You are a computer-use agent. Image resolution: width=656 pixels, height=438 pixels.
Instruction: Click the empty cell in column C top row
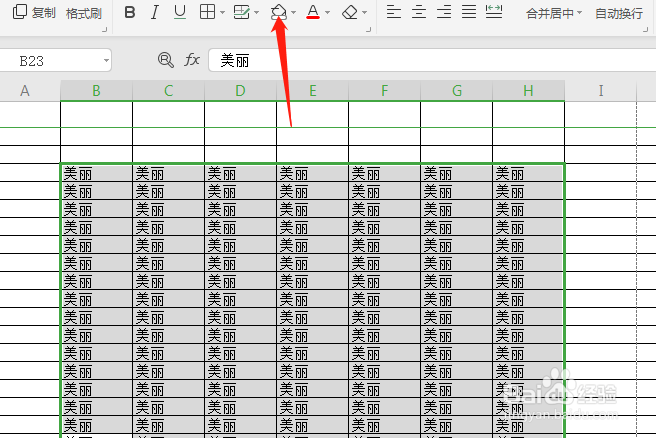[168, 115]
